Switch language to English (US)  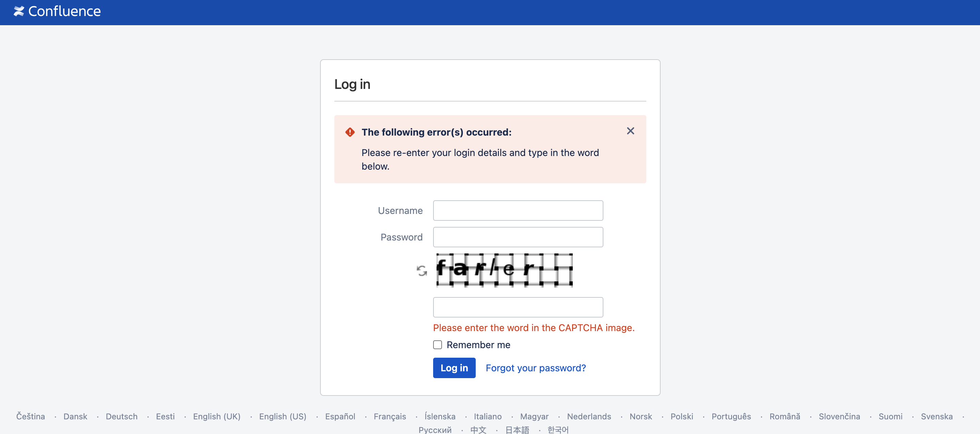click(x=283, y=416)
